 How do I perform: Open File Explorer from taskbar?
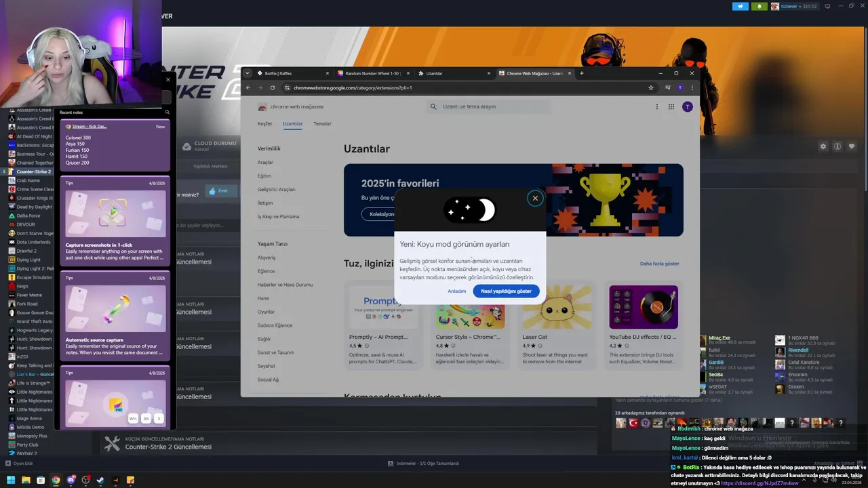26,480
